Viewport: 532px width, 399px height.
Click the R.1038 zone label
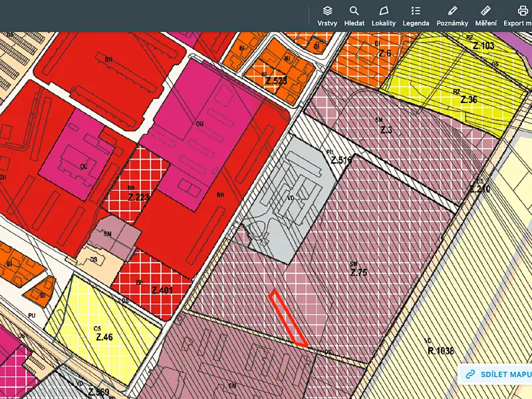[x=440, y=350]
